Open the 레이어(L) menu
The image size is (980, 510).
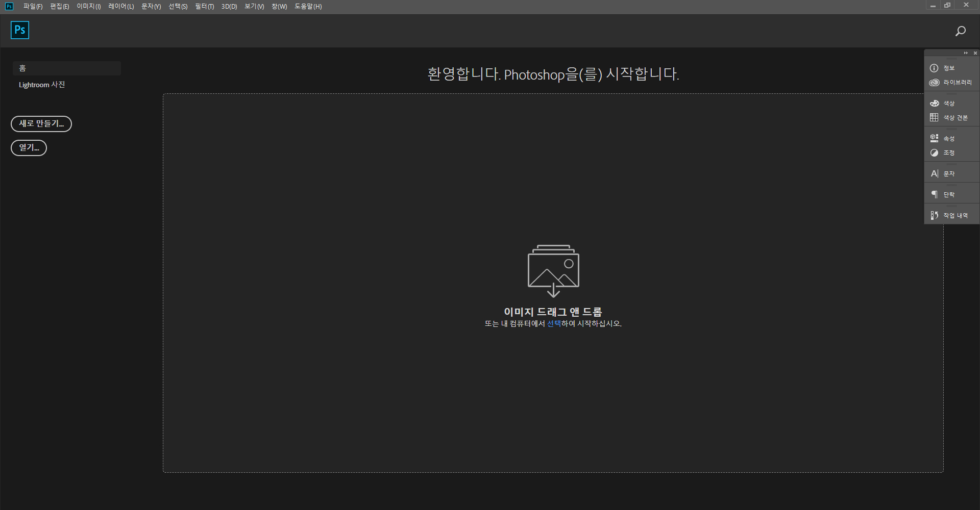pyautogui.click(x=121, y=7)
